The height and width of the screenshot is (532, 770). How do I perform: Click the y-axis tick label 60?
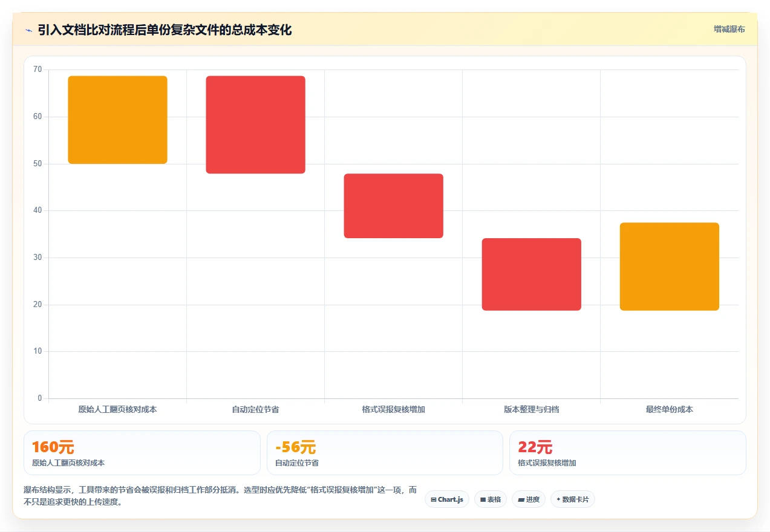(38, 117)
